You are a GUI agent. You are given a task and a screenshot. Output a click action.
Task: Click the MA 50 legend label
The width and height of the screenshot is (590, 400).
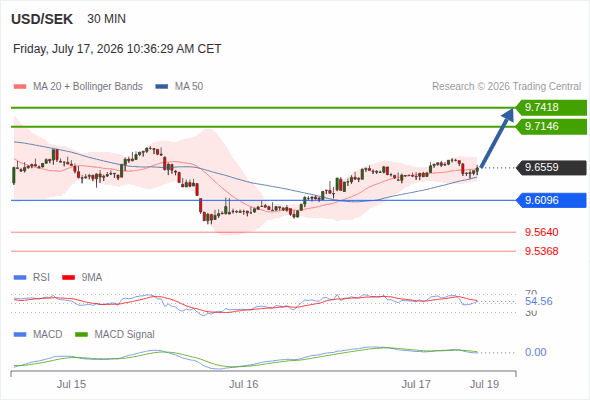coord(189,87)
